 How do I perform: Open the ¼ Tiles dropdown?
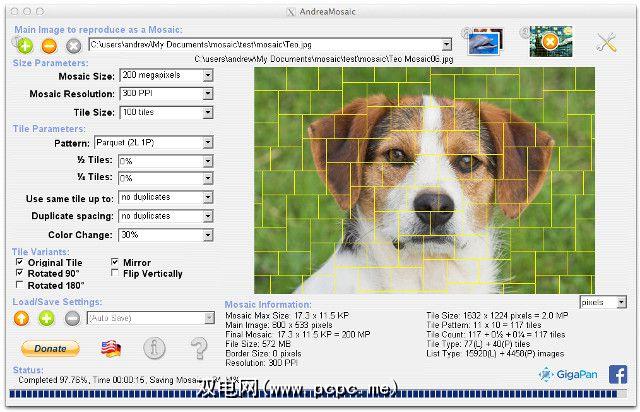(208, 178)
